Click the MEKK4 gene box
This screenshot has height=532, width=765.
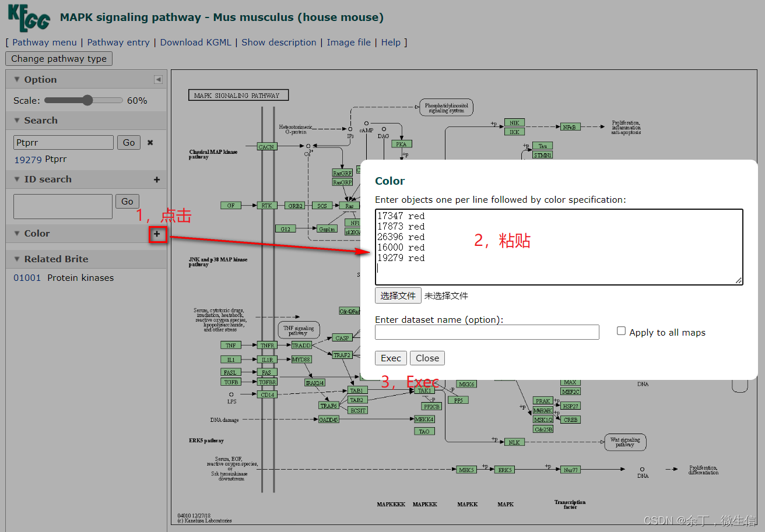coord(424,419)
